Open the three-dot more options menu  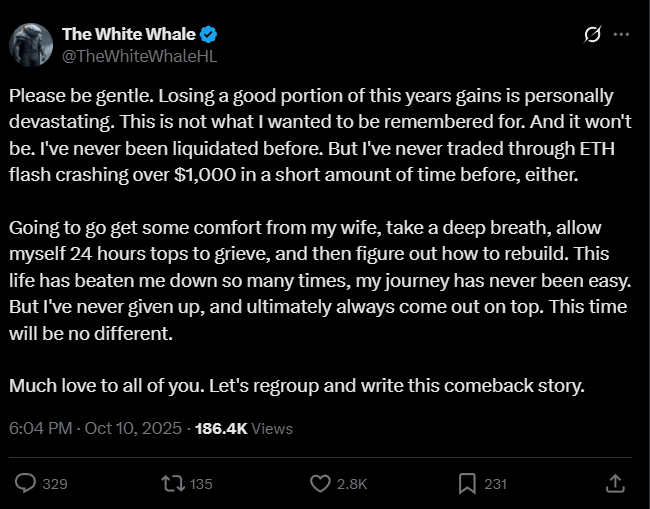tap(621, 35)
